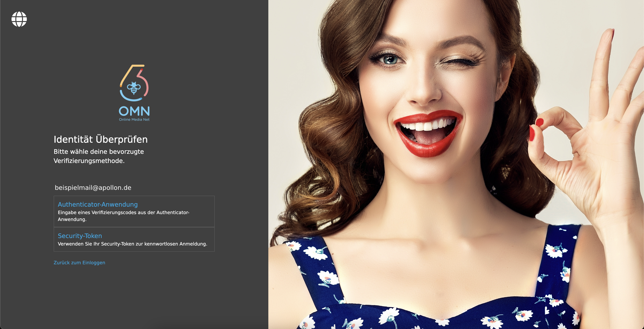The width and height of the screenshot is (644, 329).
Task: Click the woman's open blue eye
Action: (390, 60)
